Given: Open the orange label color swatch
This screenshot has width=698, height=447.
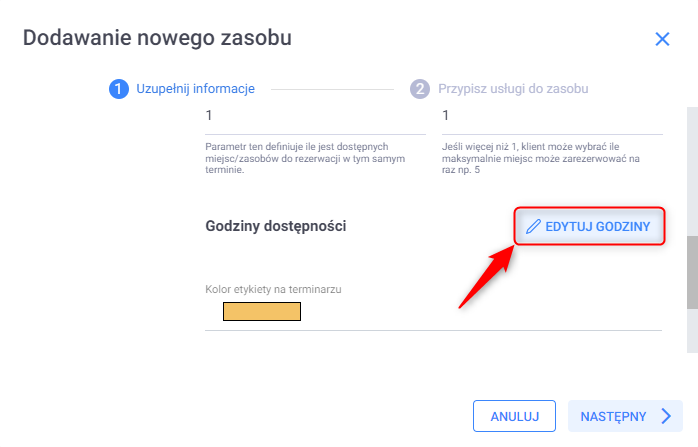Looking at the screenshot, I should point(262,312).
